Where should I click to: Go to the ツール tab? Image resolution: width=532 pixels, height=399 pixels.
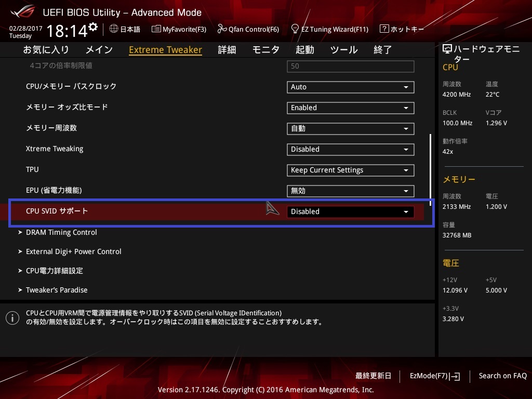344,50
